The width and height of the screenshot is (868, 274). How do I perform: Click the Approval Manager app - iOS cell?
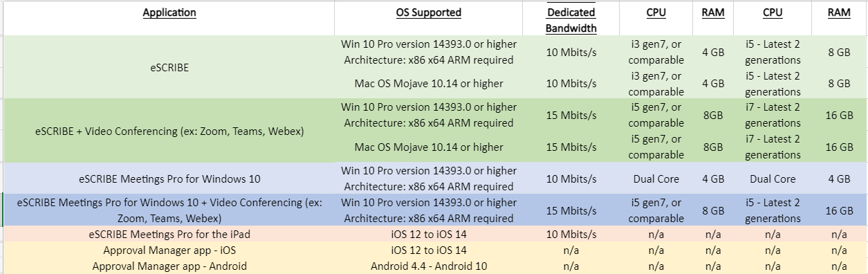[169, 250]
